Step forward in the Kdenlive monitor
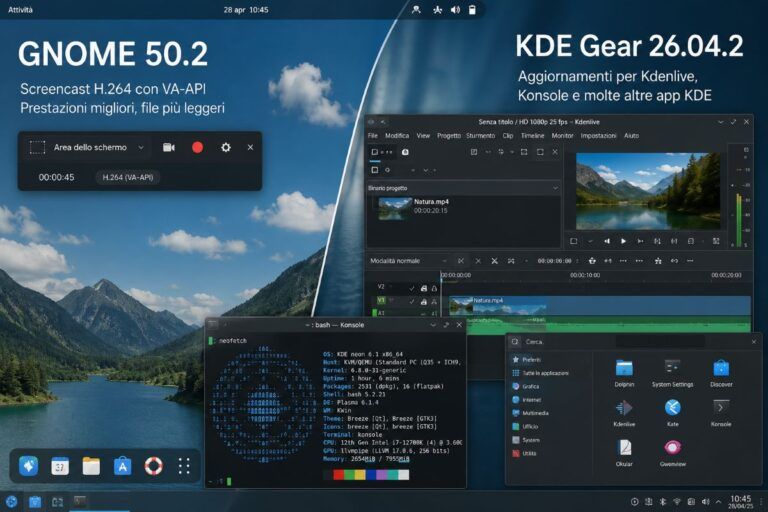The width and height of the screenshot is (768, 512). click(x=640, y=241)
